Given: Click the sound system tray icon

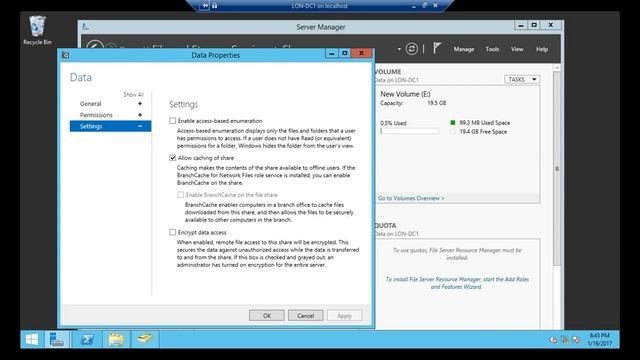Looking at the screenshot, I should point(576,340).
